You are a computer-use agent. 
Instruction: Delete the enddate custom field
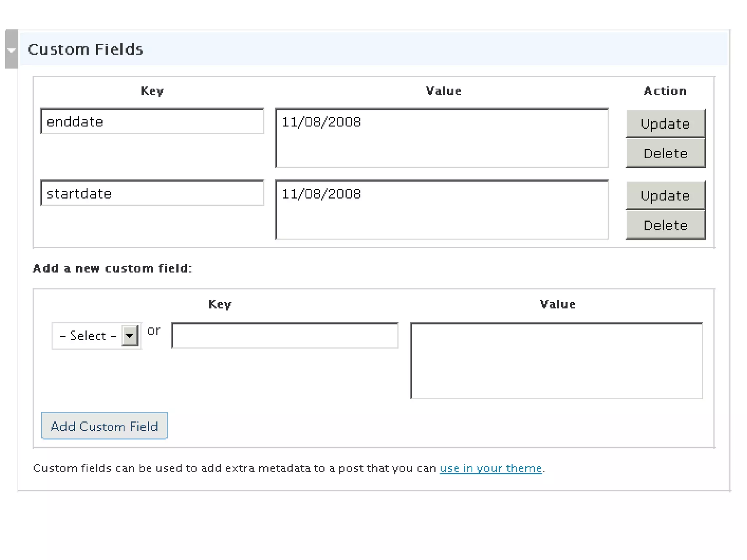(666, 153)
